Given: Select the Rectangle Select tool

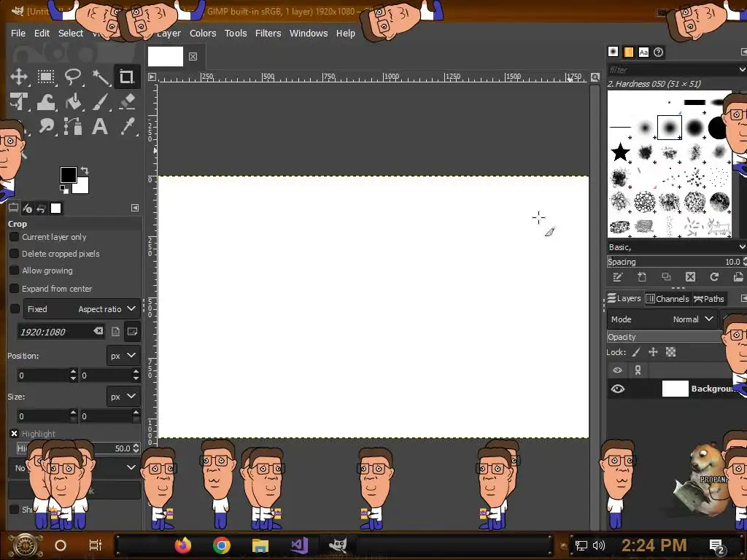Looking at the screenshot, I should click(46, 77).
